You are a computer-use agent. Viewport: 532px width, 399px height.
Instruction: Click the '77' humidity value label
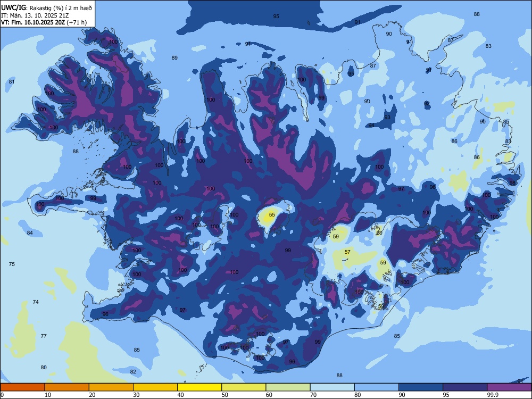point(44,336)
